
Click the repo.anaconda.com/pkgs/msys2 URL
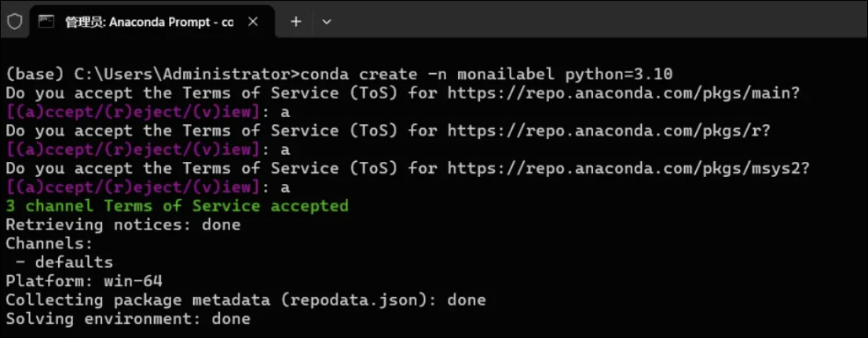[x=628, y=168]
